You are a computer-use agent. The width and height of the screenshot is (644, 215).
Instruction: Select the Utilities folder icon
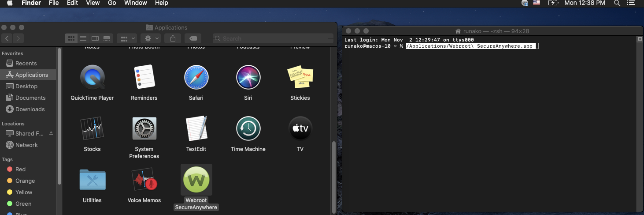pos(92,180)
